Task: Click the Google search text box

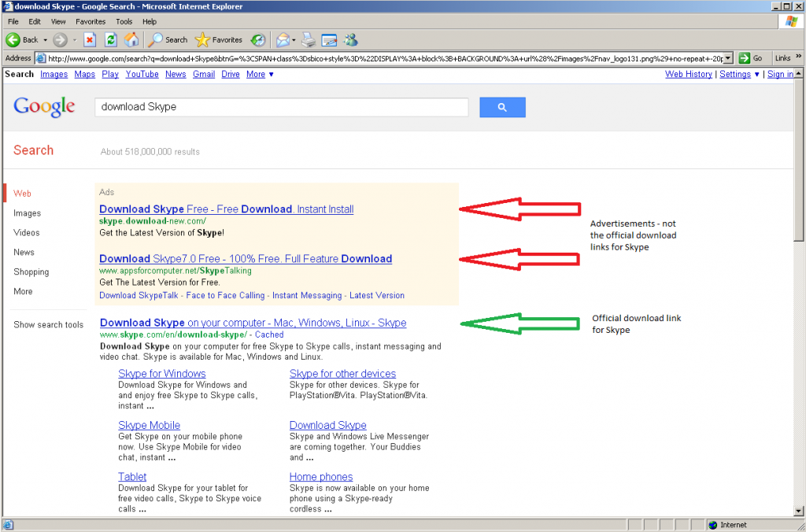Action: click(281, 107)
